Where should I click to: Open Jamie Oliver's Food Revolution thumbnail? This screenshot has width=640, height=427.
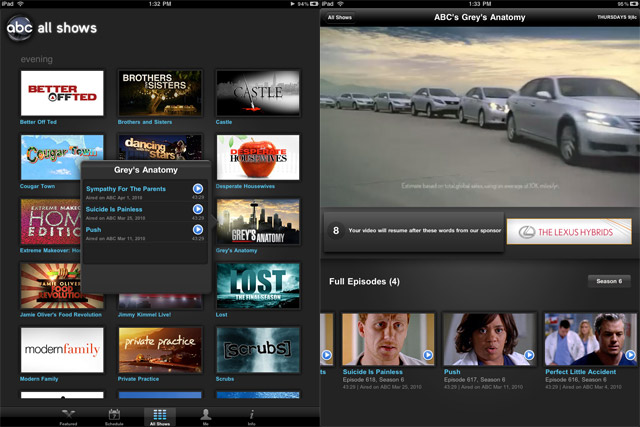(51, 286)
